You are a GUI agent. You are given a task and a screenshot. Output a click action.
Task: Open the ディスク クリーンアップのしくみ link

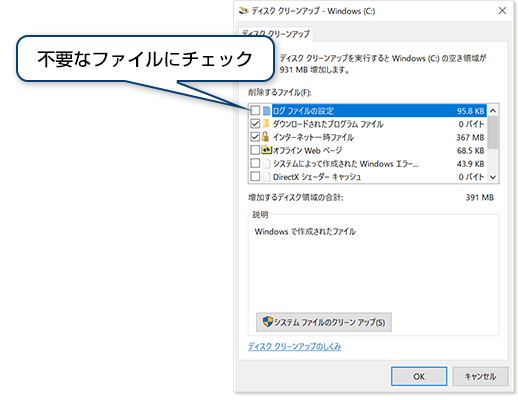[x=294, y=347]
